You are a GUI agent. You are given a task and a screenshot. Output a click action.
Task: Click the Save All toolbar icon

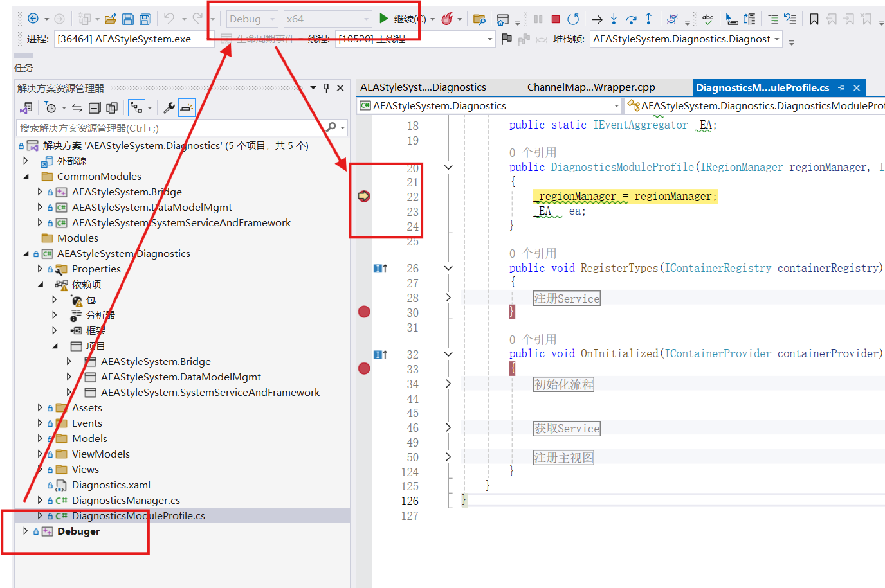[145, 19]
